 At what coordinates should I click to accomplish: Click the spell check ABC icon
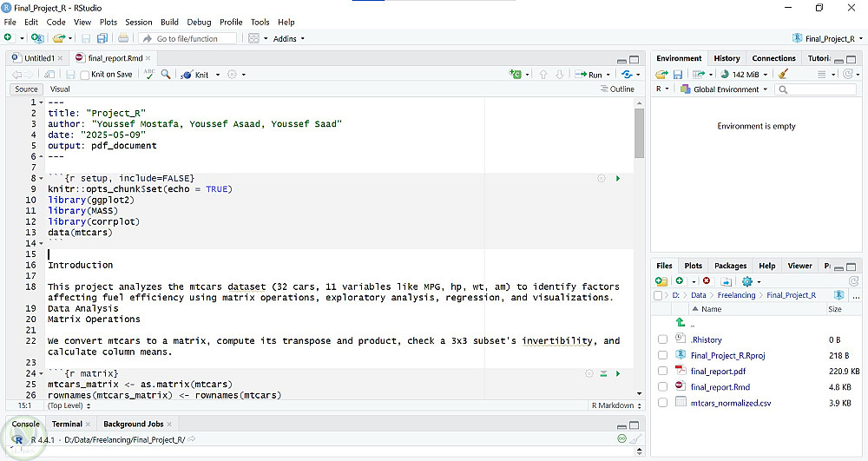coord(149,74)
